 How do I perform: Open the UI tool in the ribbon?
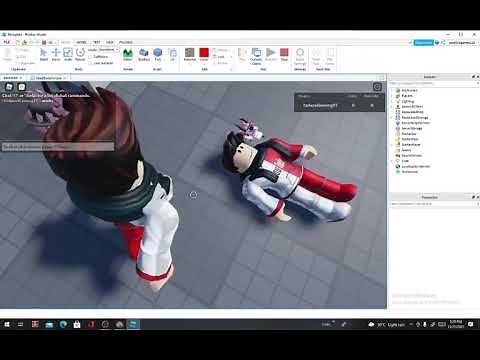pos(172,55)
